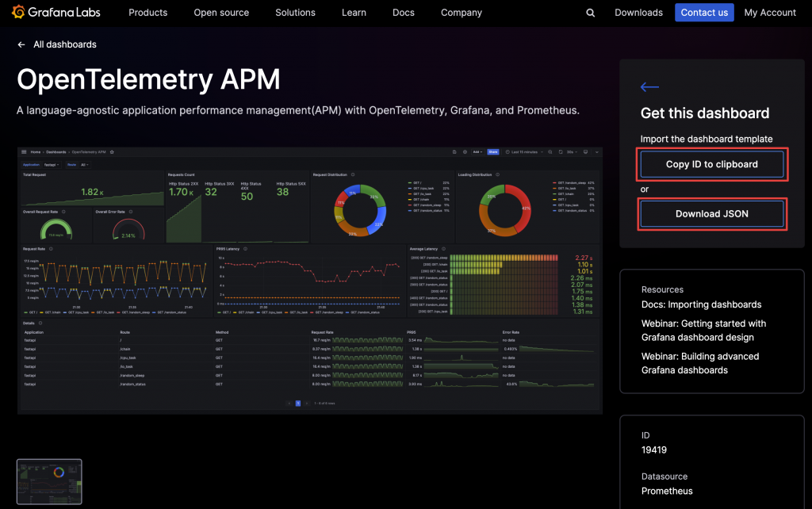Open Docs: Importing dashboards link
Image resolution: width=812 pixels, height=509 pixels.
tap(701, 304)
